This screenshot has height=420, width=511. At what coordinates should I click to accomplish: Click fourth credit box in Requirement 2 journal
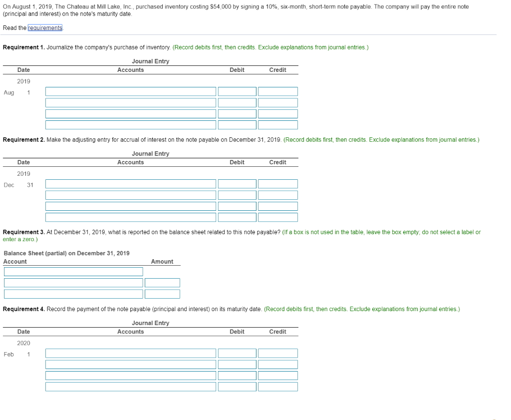(x=278, y=217)
